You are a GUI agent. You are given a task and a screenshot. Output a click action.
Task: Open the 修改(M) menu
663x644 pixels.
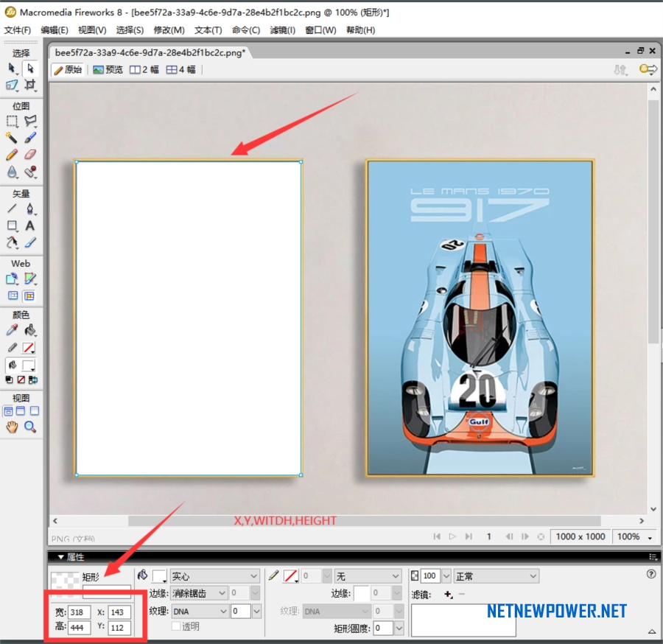[x=169, y=30]
